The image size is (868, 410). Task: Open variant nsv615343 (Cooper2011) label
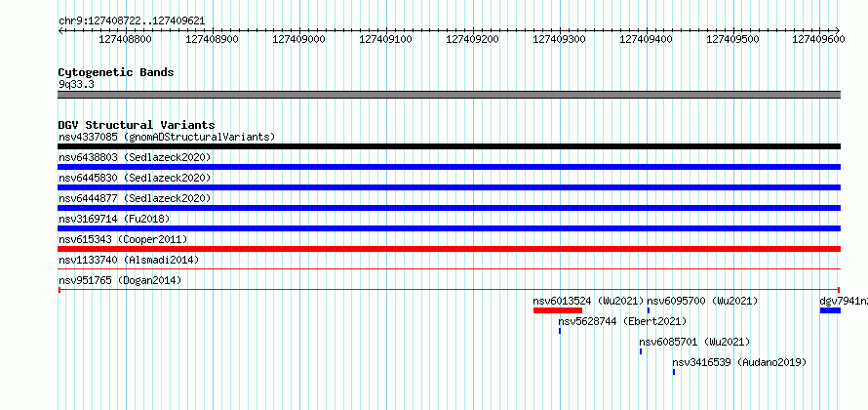coord(124,239)
